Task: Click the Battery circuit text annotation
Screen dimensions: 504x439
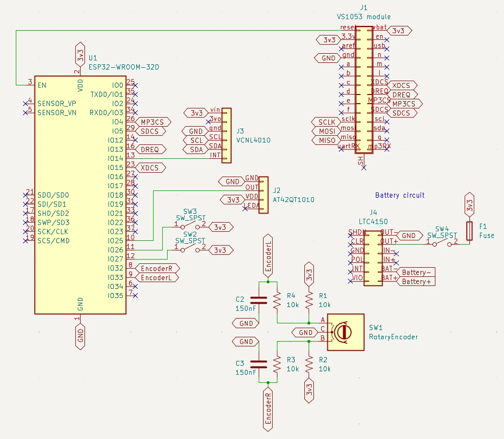Action: [400, 195]
